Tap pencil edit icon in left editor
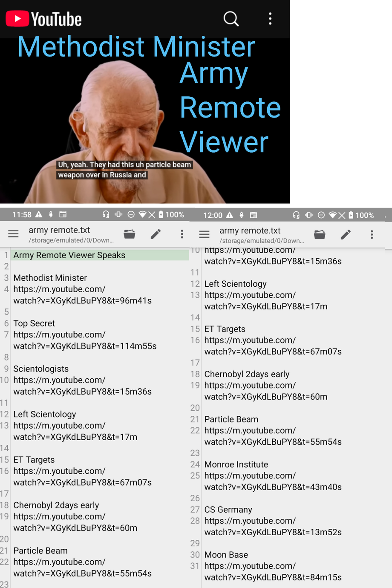The height and width of the screenshot is (588, 392). click(x=156, y=234)
